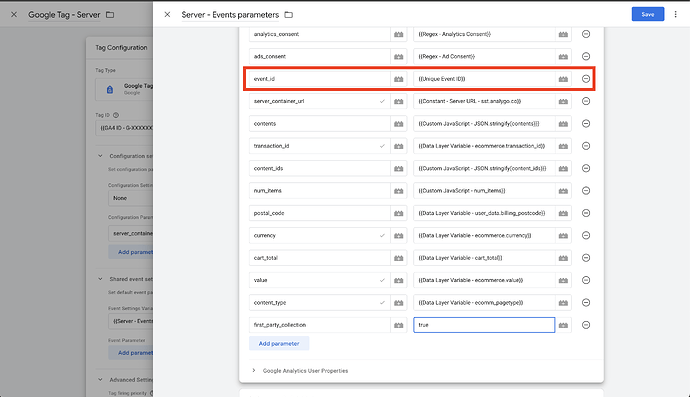The width and height of the screenshot is (690, 397).
Task: Click Add parameter below first_party_collection row
Action: [279, 344]
